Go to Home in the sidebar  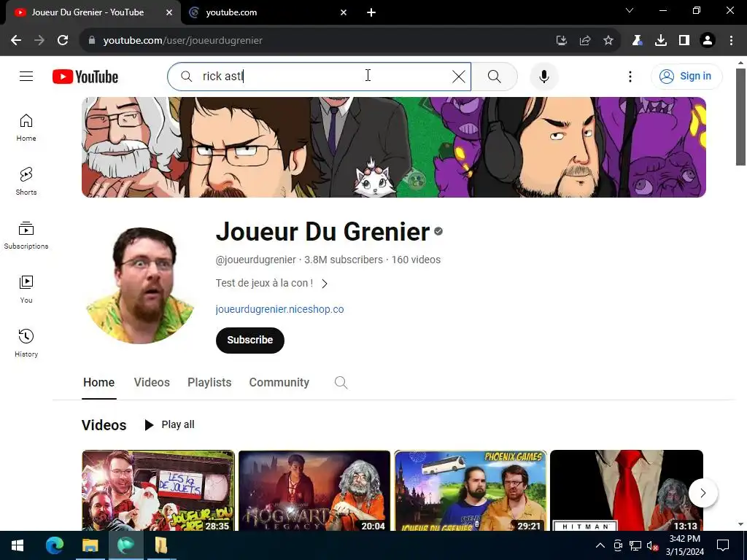point(26,128)
